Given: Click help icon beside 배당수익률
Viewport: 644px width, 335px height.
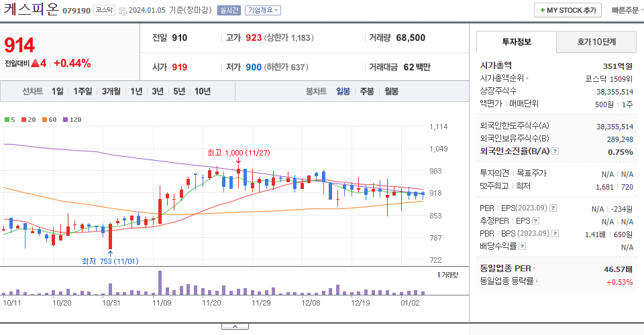Looking at the screenshot, I should (x=522, y=247).
